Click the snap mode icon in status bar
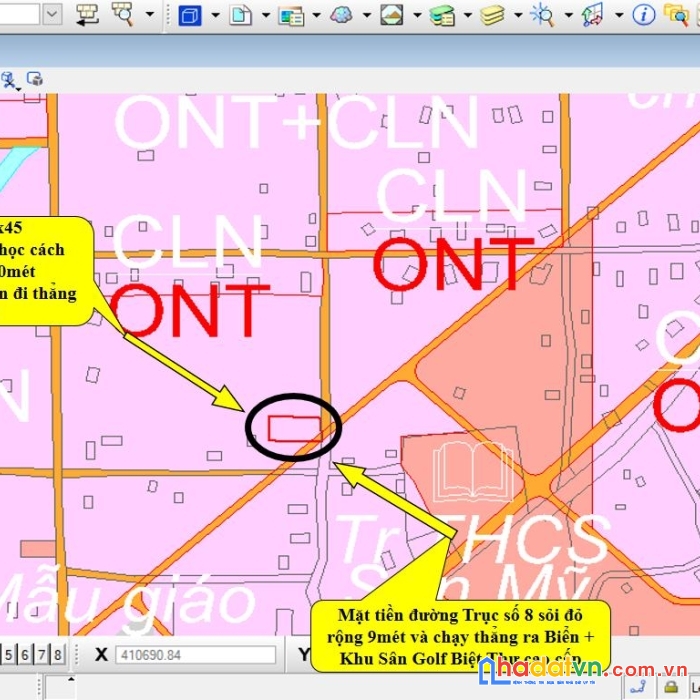The image size is (700, 700). coord(638,688)
